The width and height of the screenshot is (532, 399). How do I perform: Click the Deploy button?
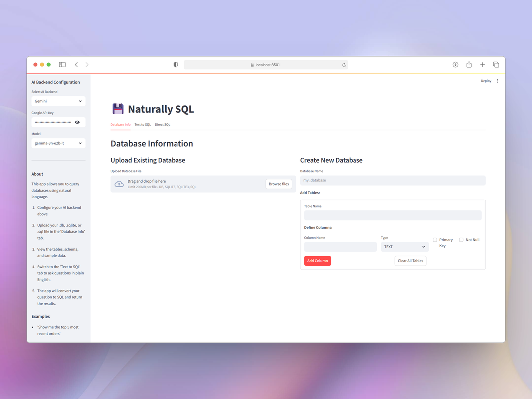tap(486, 81)
